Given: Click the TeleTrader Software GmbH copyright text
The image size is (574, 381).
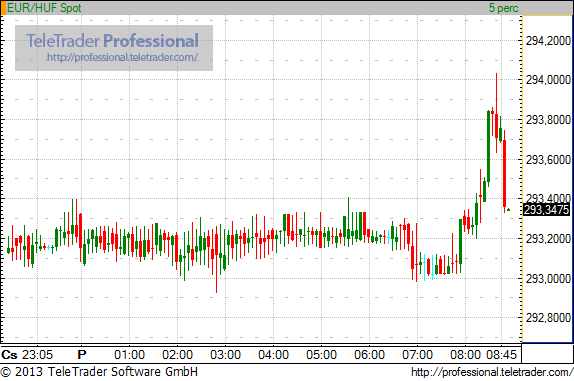Looking at the screenshot, I should (99, 372).
